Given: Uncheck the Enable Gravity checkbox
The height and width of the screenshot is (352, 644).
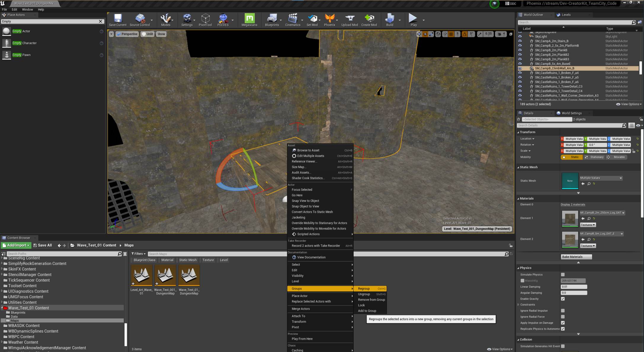Looking at the screenshot, I should tap(563, 299).
